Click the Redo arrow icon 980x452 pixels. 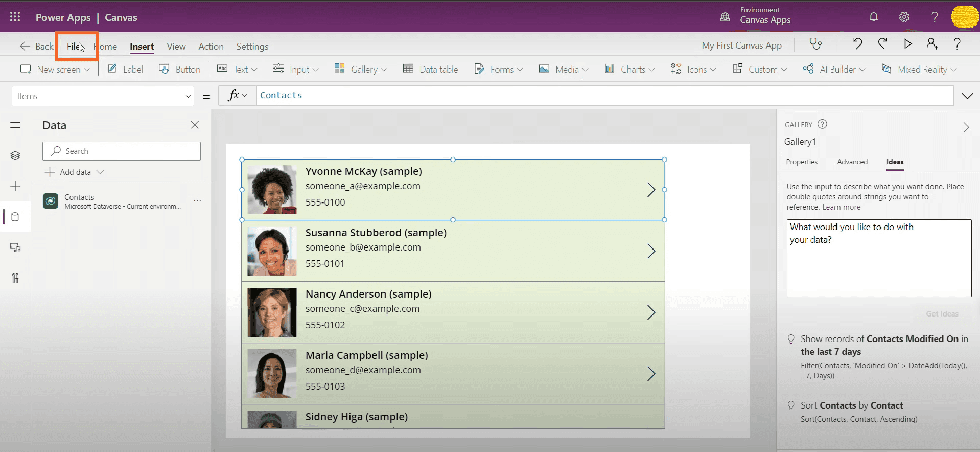pyautogui.click(x=882, y=44)
